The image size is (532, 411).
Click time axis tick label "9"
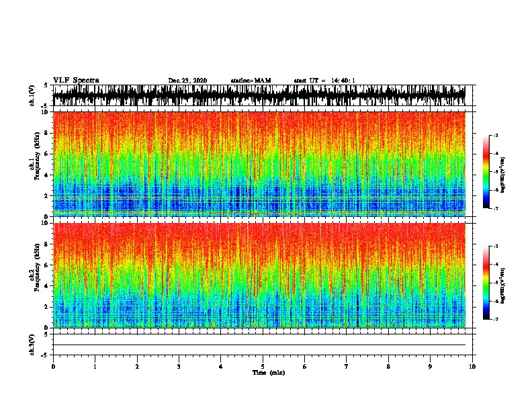click(430, 367)
